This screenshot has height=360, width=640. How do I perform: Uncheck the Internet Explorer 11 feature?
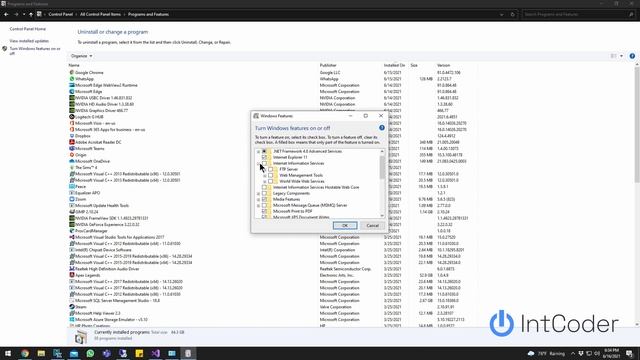(264, 157)
